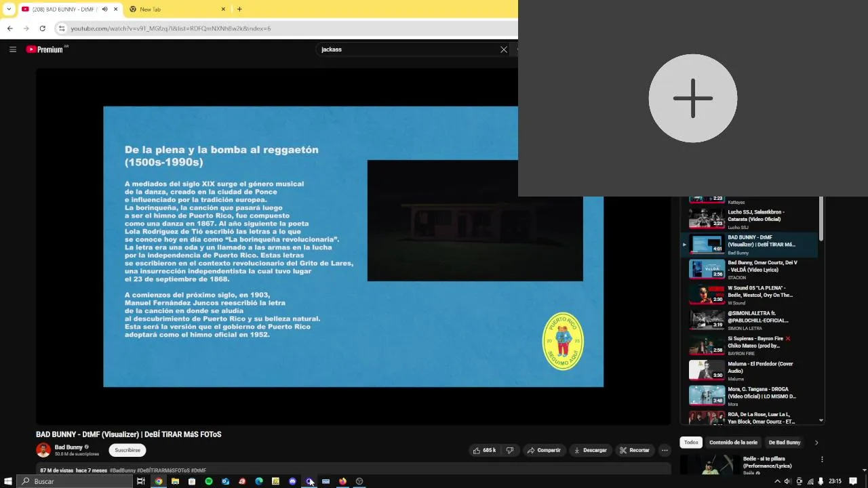Reload the YouTube page
This screenshot has width=868, height=488.
click(43, 28)
